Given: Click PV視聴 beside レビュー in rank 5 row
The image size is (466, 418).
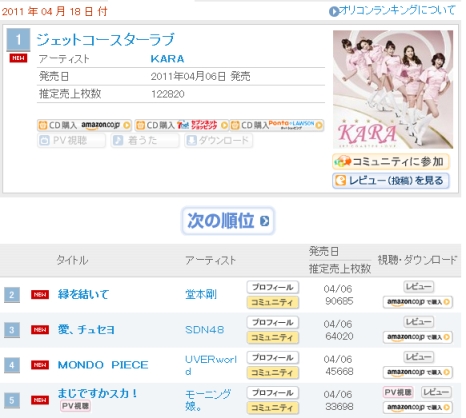Looking at the screenshot, I should click(398, 392).
